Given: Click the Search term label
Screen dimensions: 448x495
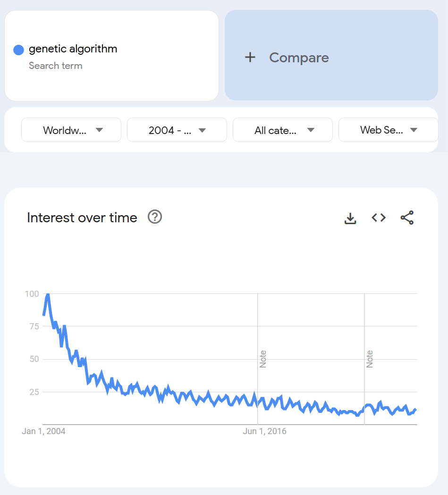Looking at the screenshot, I should point(56,66).
